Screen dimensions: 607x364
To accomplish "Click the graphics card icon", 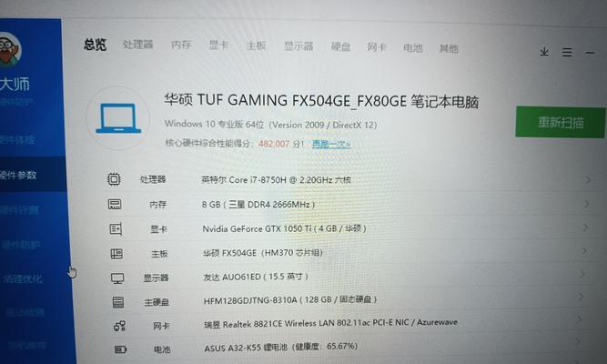I will tap(116, 228).
